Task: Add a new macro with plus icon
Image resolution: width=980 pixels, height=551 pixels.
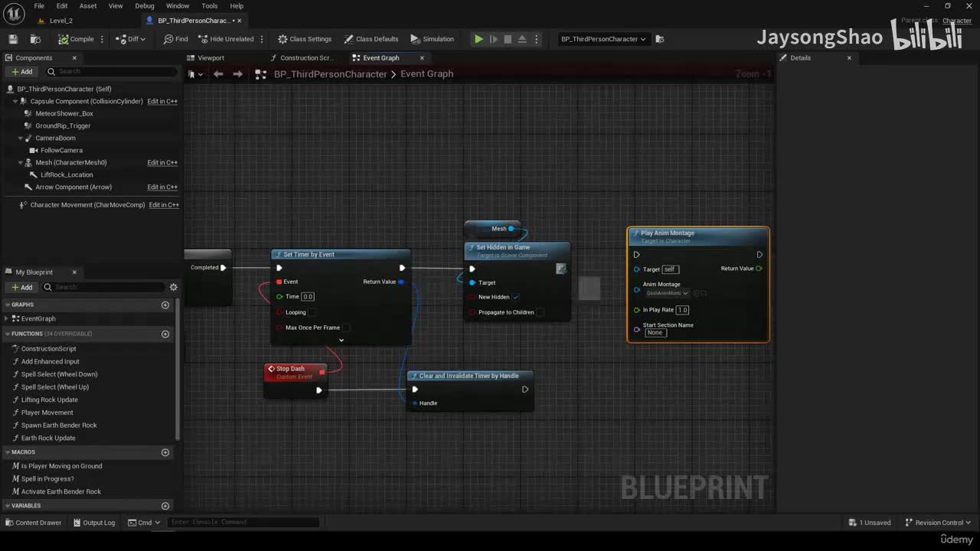Action: click(x=165, y=452)
